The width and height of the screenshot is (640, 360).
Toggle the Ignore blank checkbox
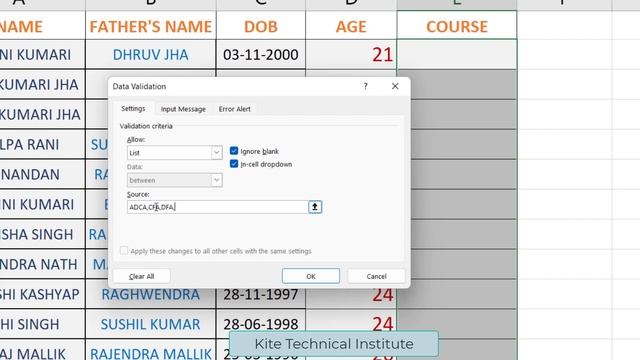[x=234, y=151]
